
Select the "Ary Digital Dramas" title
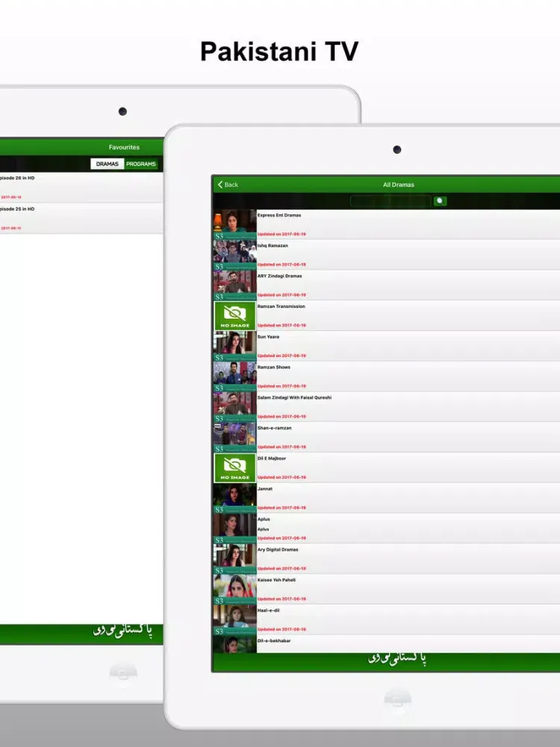(278, 550)
